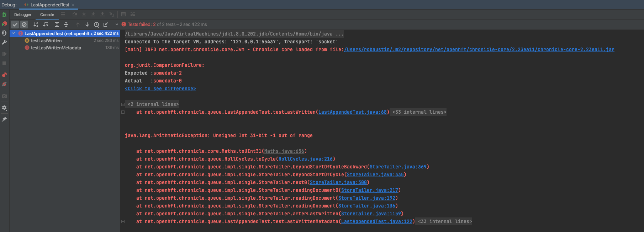Click the Step Into icon

(93, 15)
